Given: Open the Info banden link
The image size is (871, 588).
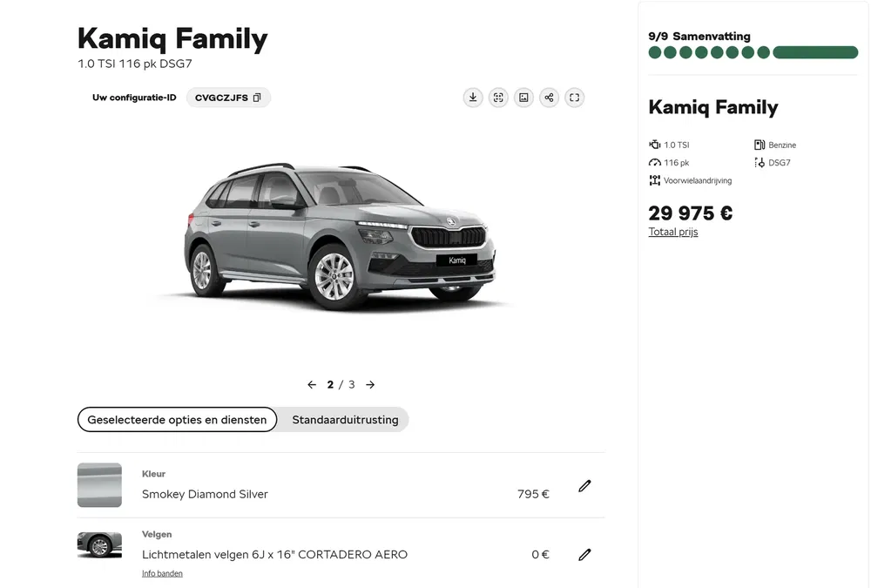Looking at the screenshot, I should click(x=162, y=572).
